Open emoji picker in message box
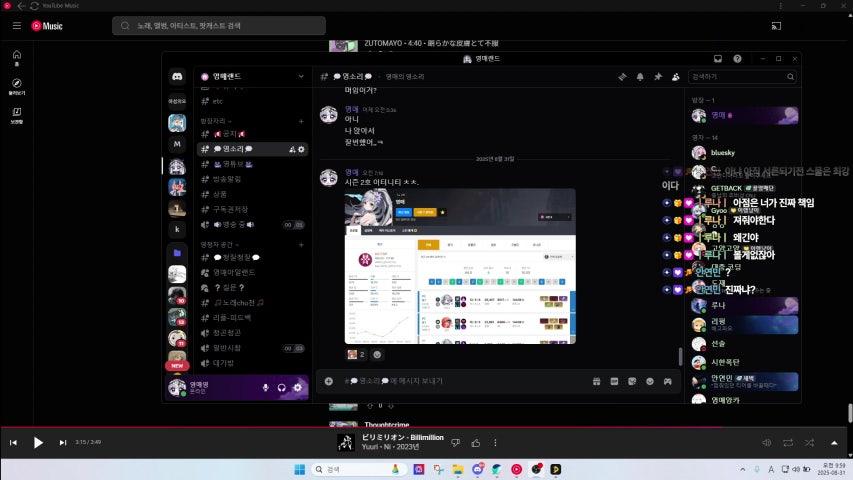The width and height of the screenshot is (853, 480). click(x=650, y=381)
